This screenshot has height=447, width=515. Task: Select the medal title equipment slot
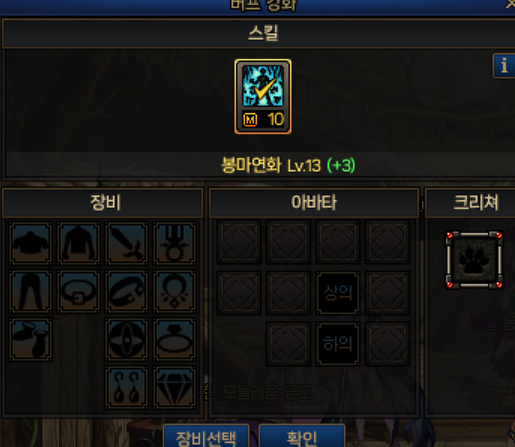[x=174, y=244]
